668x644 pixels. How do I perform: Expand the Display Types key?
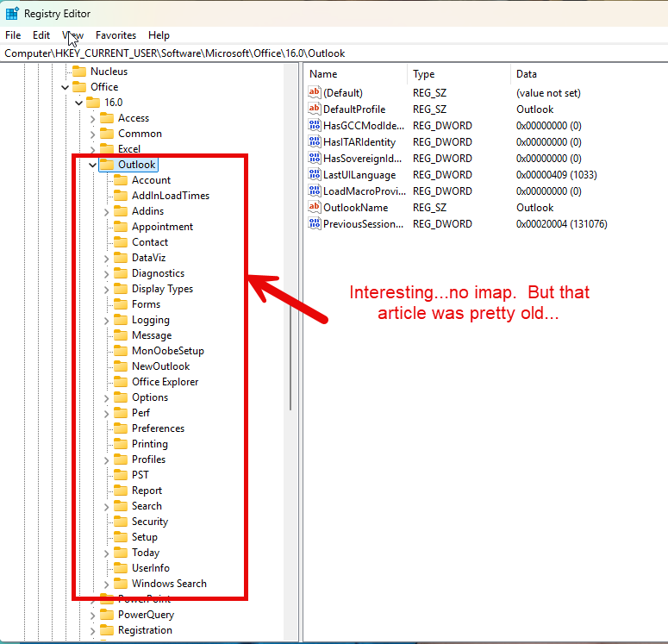point(107,290)
